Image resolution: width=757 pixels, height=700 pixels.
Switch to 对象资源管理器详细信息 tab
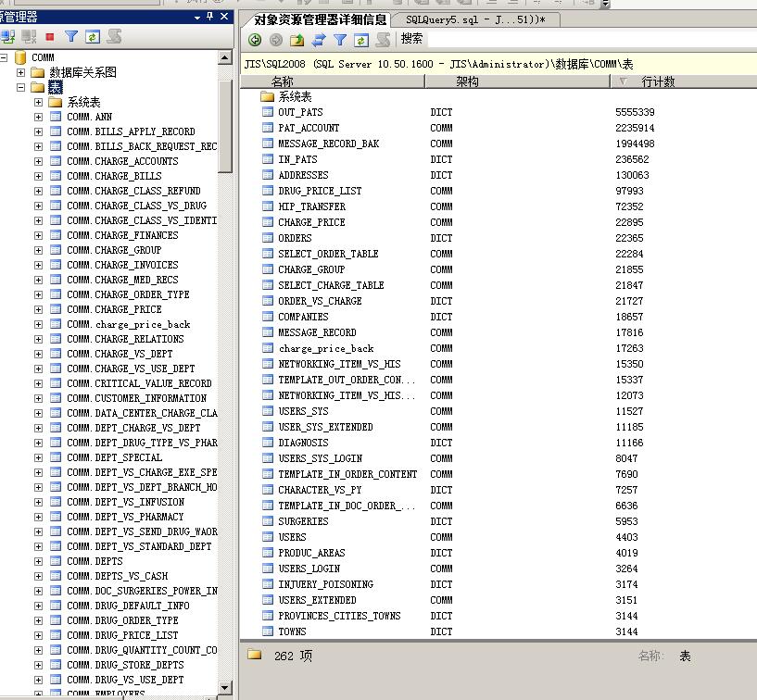(x=320, y=19)
